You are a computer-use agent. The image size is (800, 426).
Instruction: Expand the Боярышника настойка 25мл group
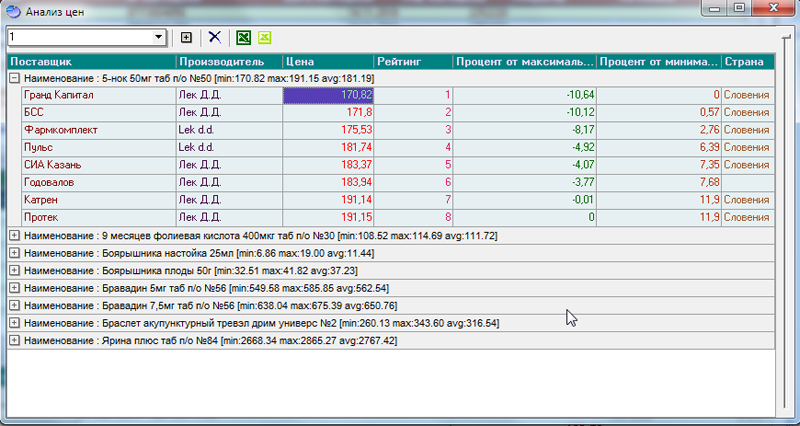(14, 253)
